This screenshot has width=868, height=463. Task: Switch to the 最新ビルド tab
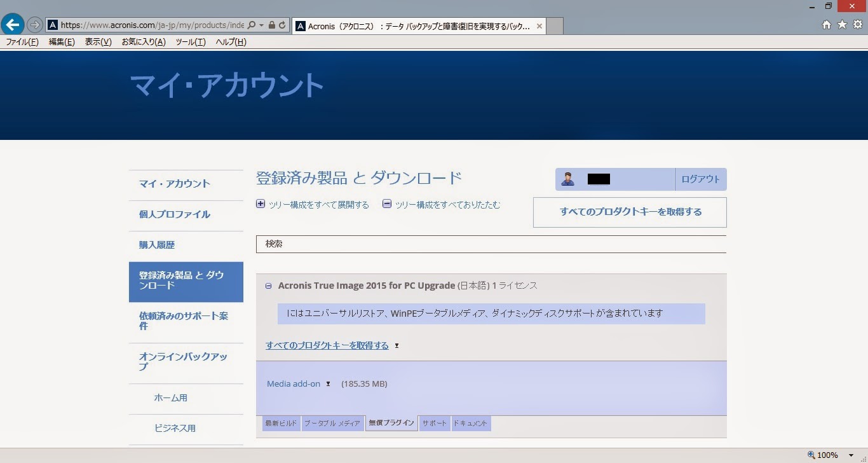click(281, 424)
